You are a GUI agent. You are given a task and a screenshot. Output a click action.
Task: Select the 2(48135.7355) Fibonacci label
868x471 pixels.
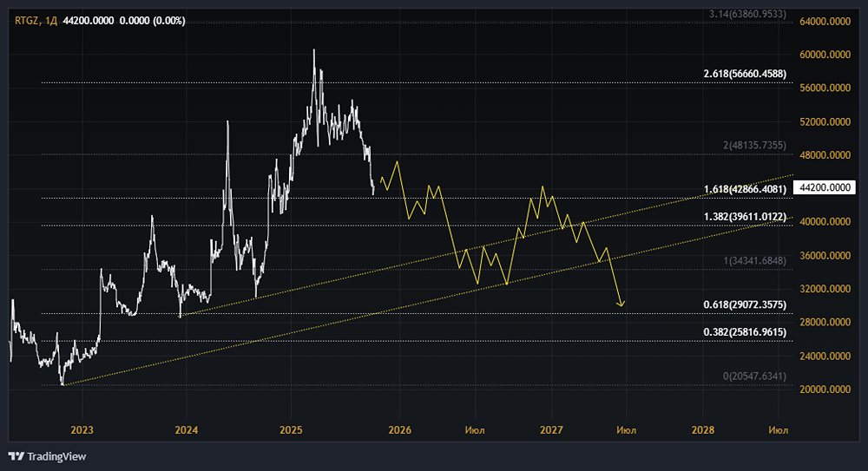tap(754, 145)
